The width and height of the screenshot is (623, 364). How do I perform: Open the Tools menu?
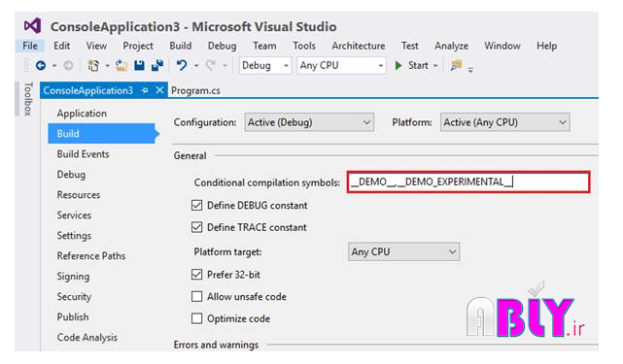click(304, 46)
